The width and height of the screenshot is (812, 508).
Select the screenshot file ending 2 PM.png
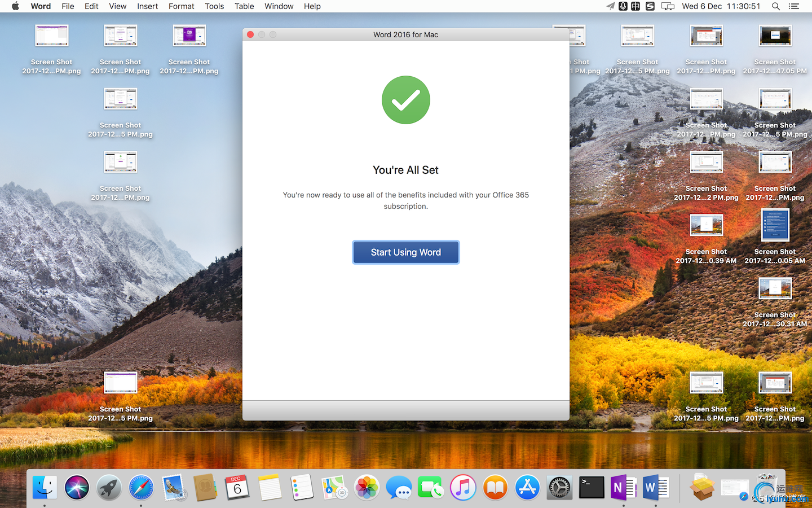click(706, 176)
